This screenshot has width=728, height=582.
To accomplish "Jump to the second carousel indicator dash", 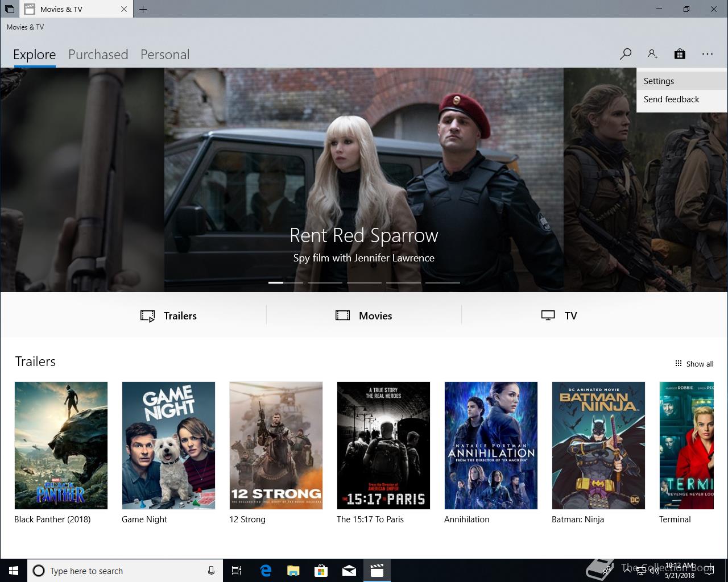I will (325, 282).
